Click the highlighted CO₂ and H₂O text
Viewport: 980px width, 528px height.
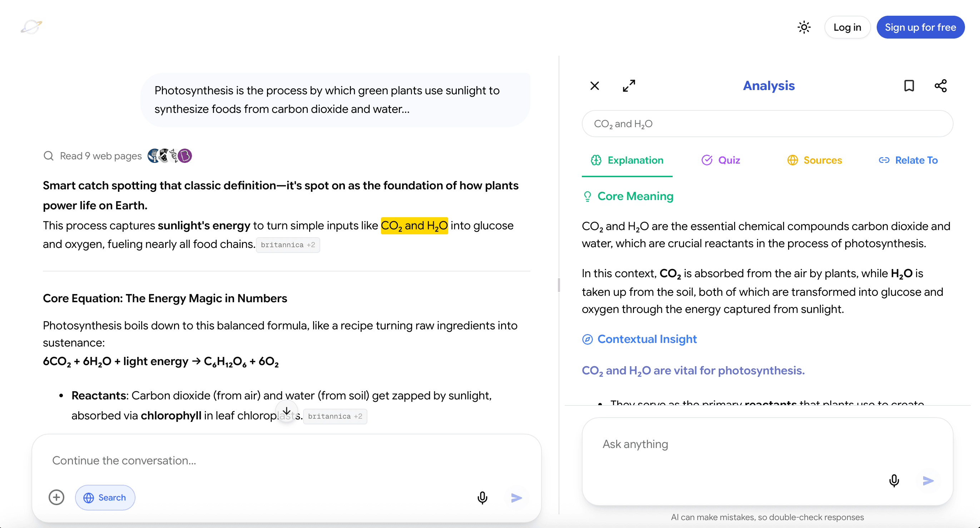414,226
